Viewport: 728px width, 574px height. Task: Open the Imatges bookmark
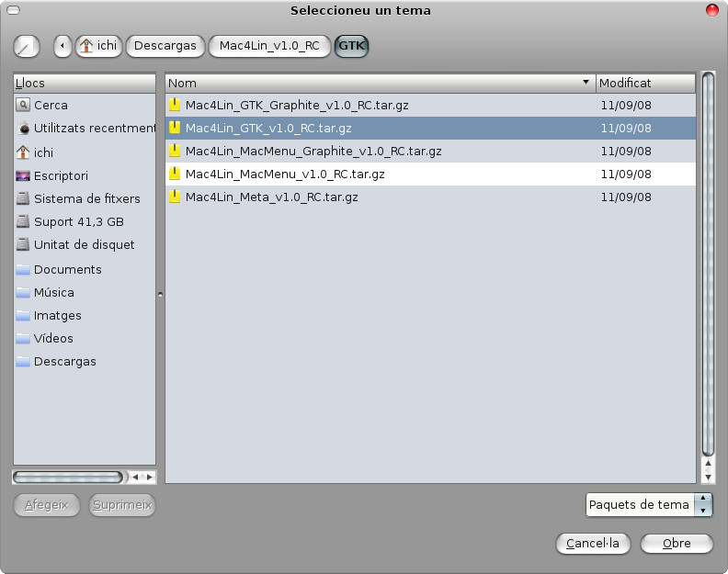(85, 316)
